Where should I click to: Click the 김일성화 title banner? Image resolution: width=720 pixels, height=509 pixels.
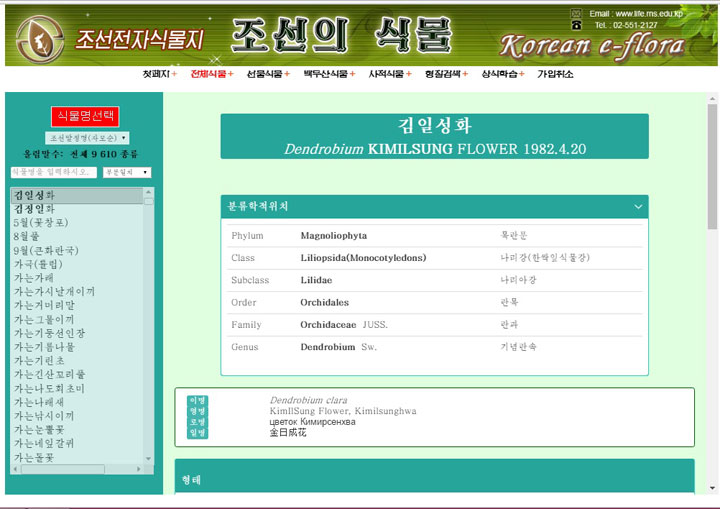434,136
